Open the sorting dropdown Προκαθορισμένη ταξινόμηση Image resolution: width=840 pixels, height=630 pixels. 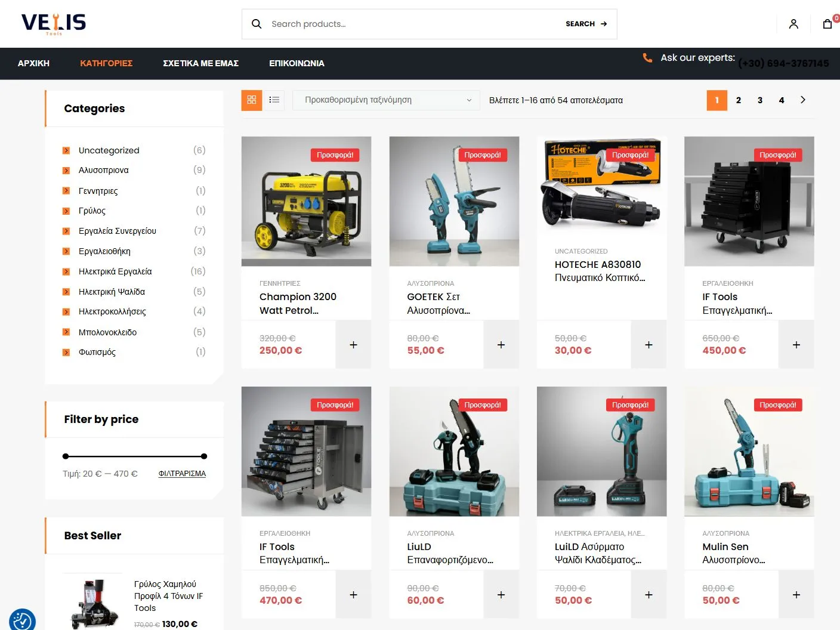[387, 100]
